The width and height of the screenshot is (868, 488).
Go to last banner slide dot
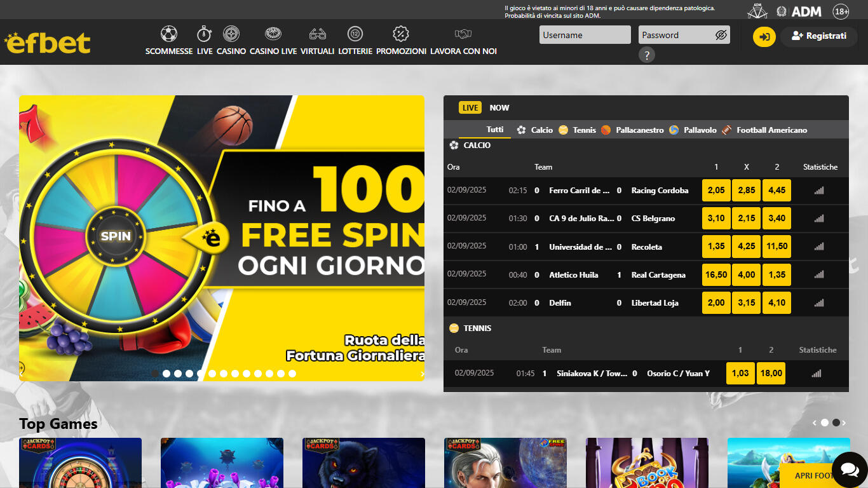292,374
